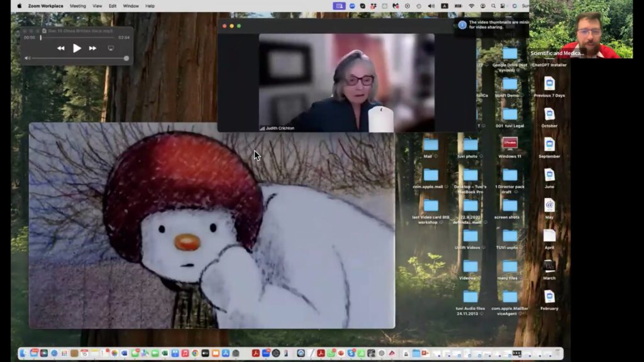Adjust the audio player volume slider

pyautogui.click(x=79, y=58)
